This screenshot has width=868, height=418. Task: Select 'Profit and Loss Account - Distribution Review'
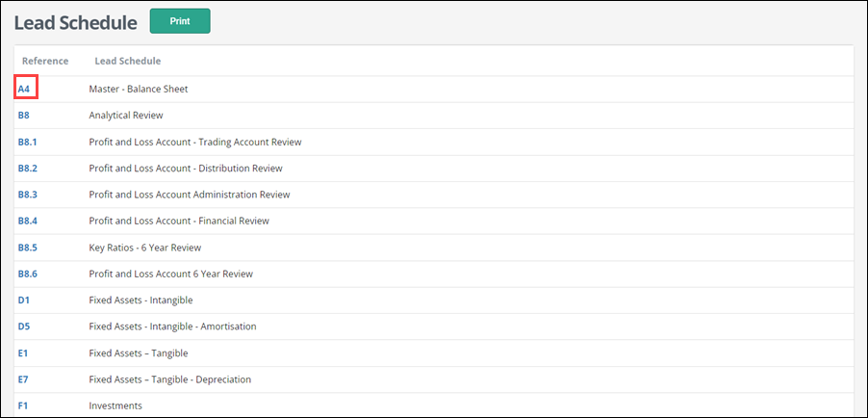coord(186,168)
